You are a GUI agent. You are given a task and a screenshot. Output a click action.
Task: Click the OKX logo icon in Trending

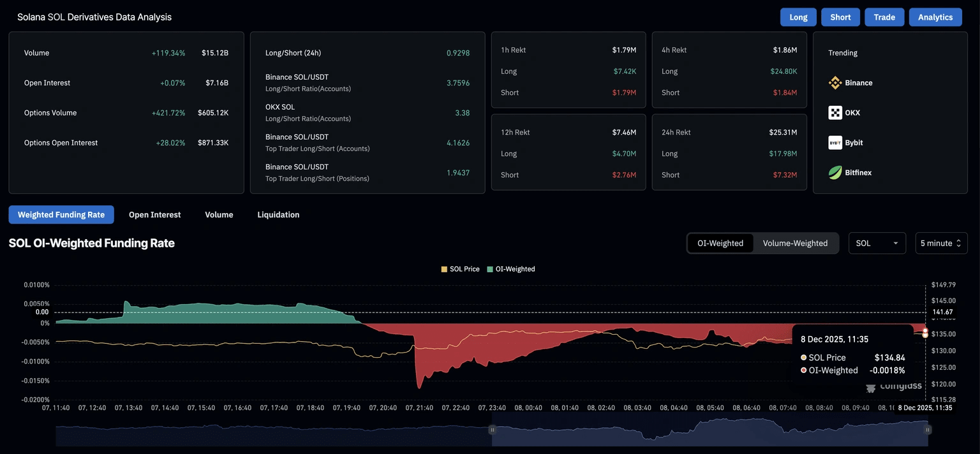835,113
